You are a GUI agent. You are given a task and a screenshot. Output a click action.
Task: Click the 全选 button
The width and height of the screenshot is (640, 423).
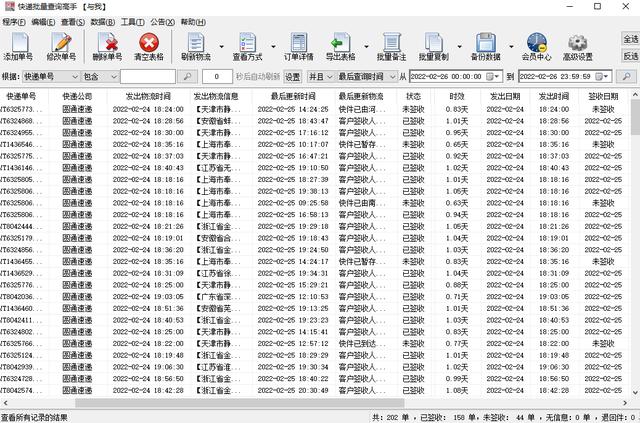point(631,39)
